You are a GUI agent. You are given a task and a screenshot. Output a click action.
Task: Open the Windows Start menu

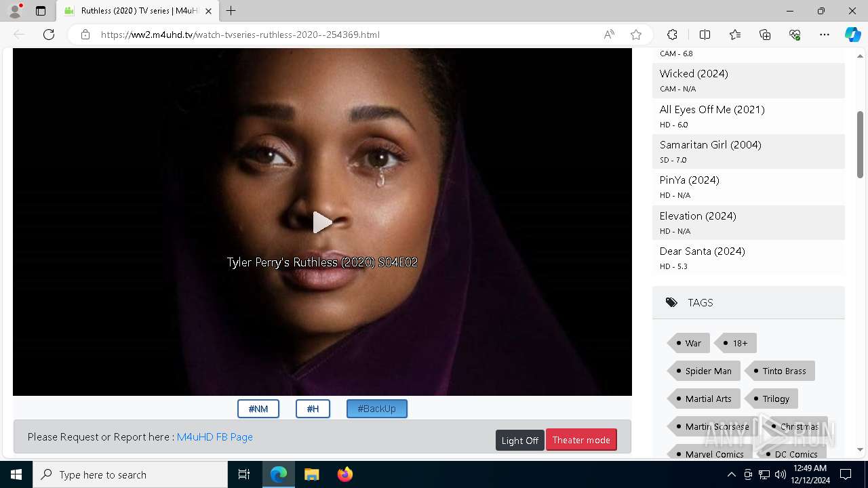(x=16, y=474)
